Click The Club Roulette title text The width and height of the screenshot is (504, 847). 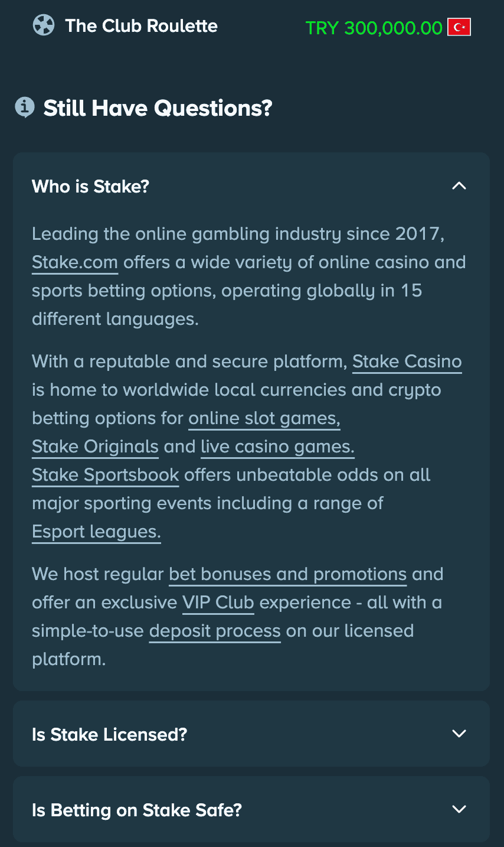[x=141, y=26]
